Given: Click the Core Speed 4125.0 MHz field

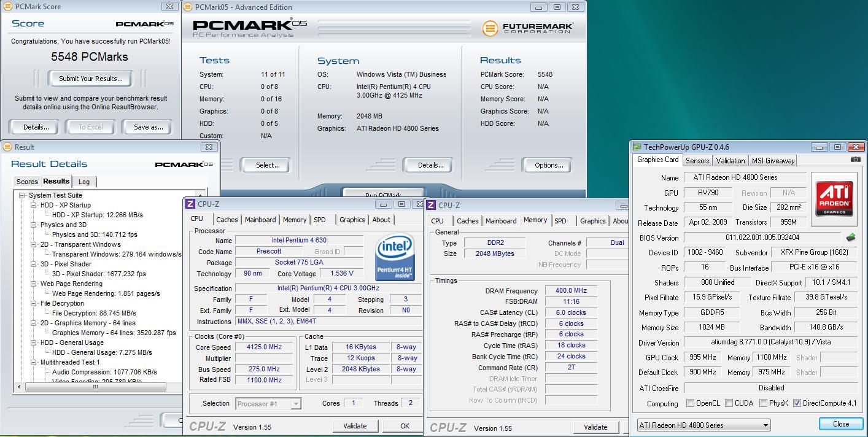Looking at the screenshot, I should 265,347.
